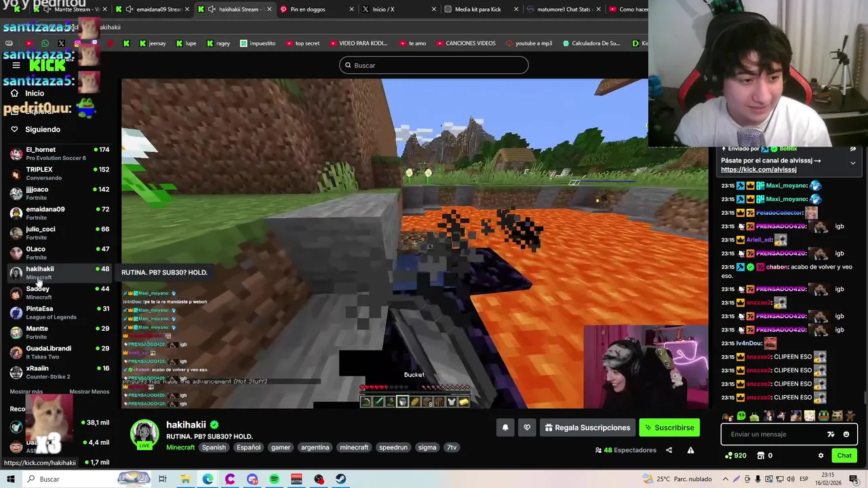
Task: Click the X bookmark icon in bookmarks bar
Action: pos(61,43)
